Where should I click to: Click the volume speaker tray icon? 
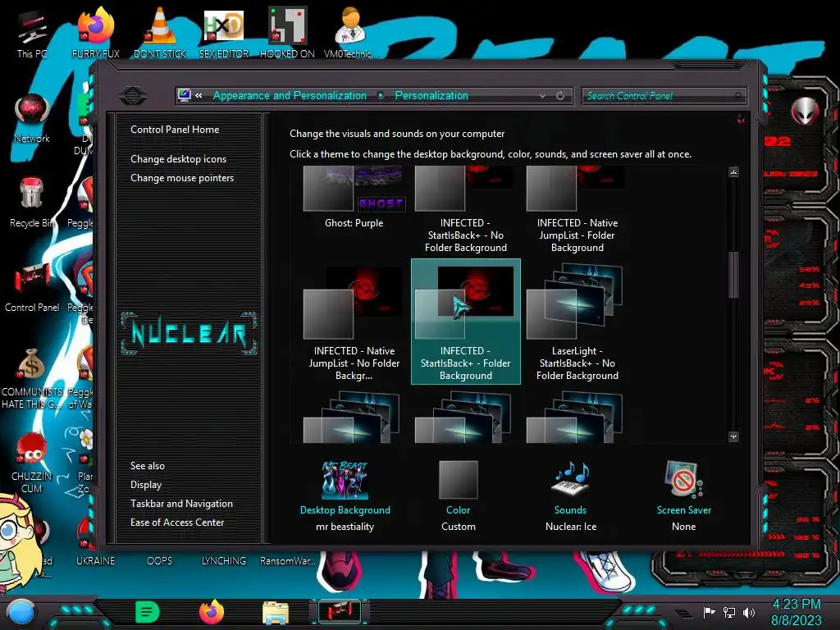coord(749,612)
